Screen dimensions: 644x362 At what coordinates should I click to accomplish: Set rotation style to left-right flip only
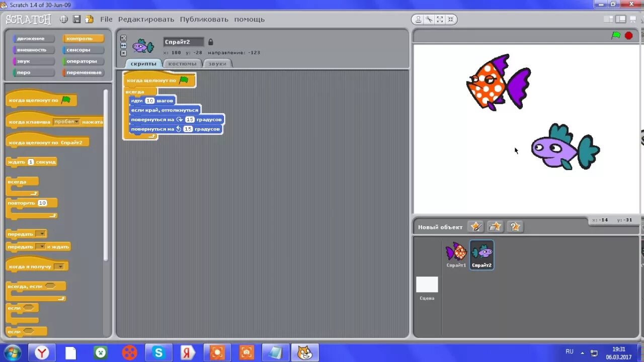(123, 45)
